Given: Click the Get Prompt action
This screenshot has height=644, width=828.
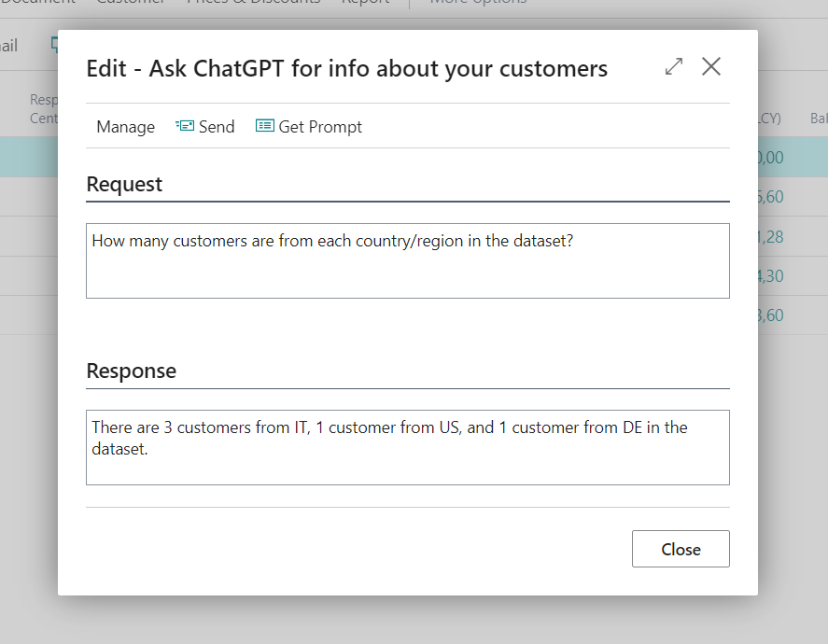Looking at the screenshot, I should coord(309,127).
